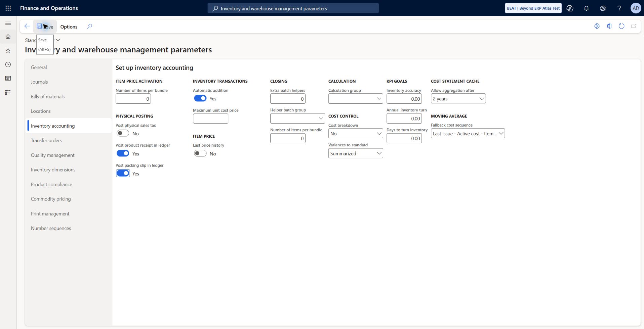Click the top search box
The width and height of the screenshot is (644, 329).
(293, 8)
